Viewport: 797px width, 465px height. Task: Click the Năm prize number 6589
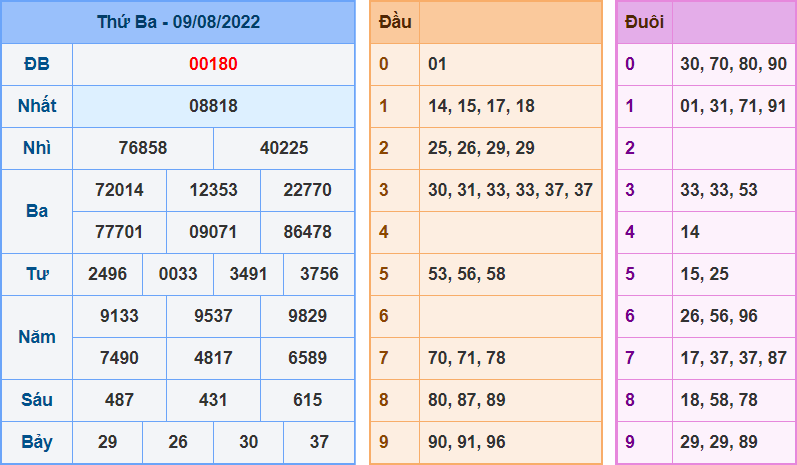308,358
